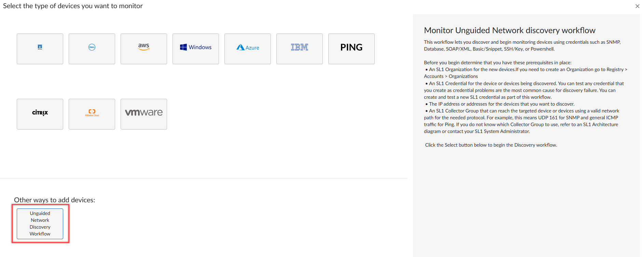Select the VMware device type tile
The height and width of the screenshot is (257, 644).
click(x=144, y=114)
